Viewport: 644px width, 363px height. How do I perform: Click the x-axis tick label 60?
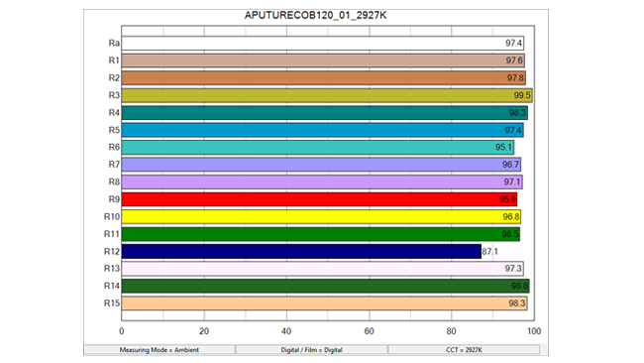[x=370, y=331]
